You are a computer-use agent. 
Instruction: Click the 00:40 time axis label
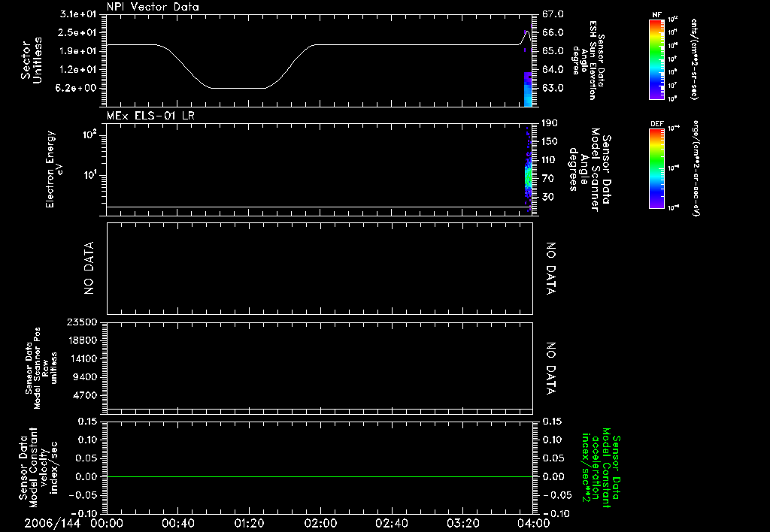pos(177,523)
